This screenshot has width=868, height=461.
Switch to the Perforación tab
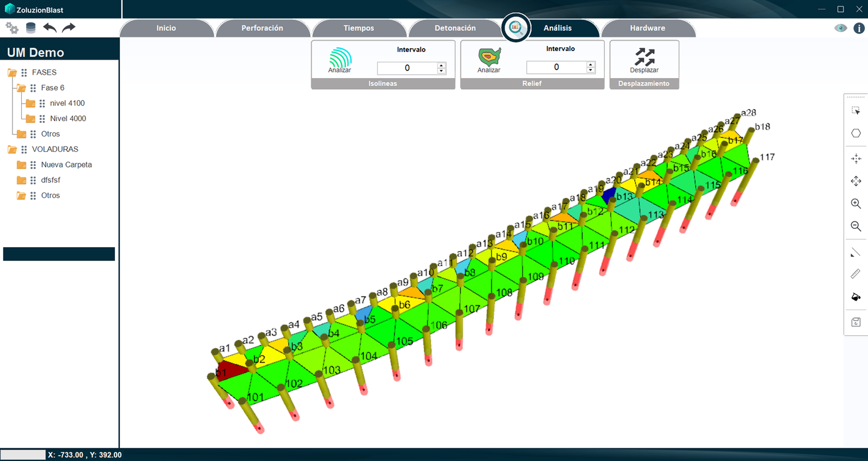click(x=262, y=28)
